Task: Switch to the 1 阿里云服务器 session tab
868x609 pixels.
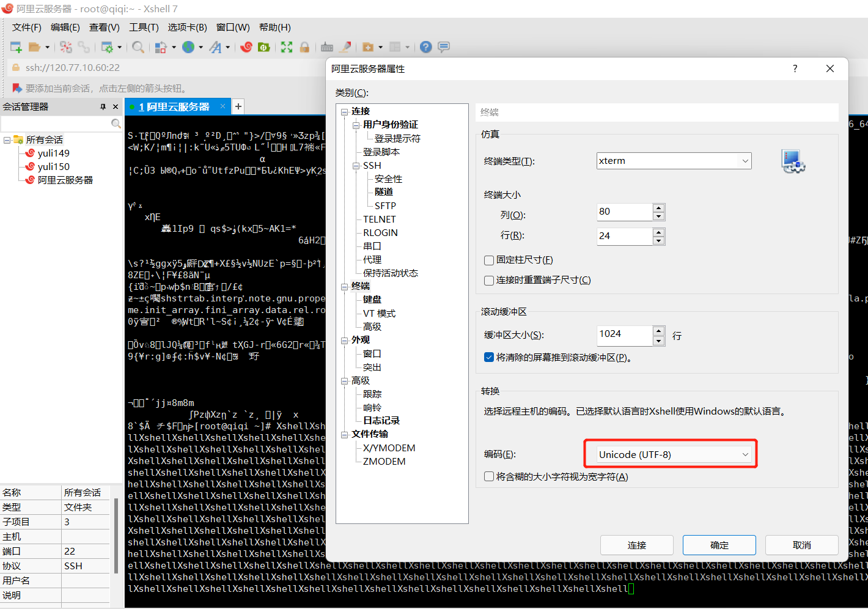Action: click(174, 107)
